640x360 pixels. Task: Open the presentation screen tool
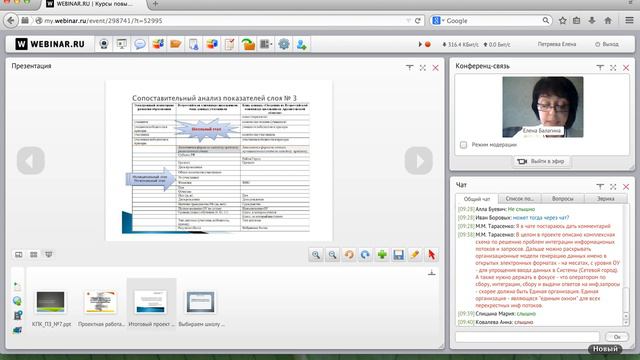(x=122, y=44)
